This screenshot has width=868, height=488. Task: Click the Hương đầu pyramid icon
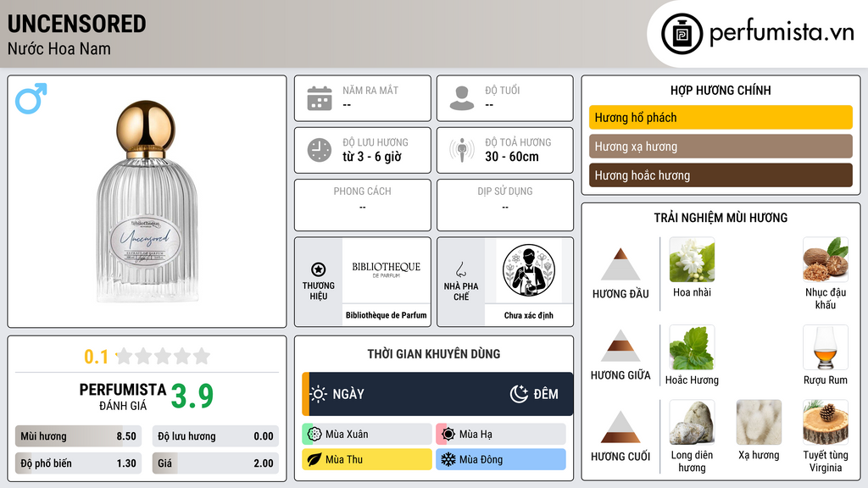(x=620, y=264)
